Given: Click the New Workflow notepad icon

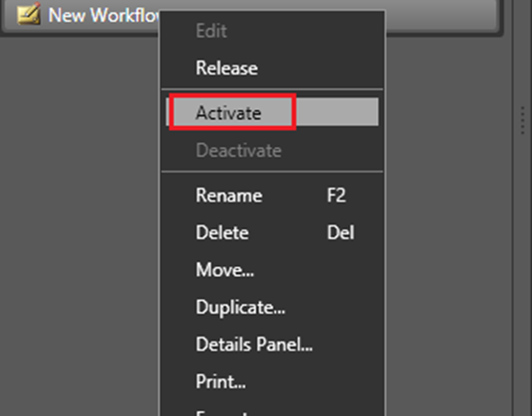Looking at the screenshot, I should click(x=29, y=14).
